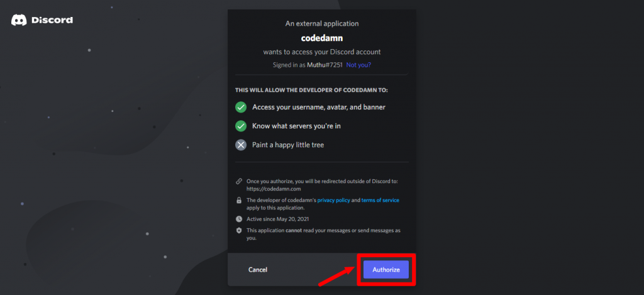644x295 pixels.
Task: Click the 'Access your username, avatar, and banner' text
Action: point(319,107)
